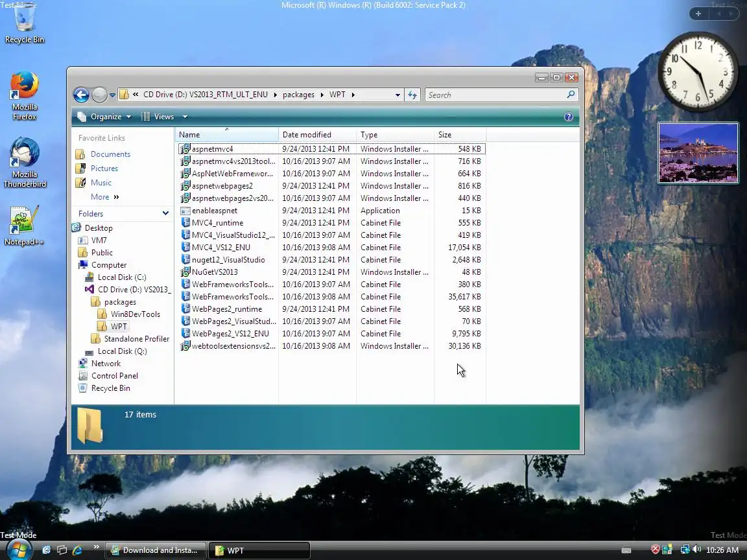
Task: Open the Recycle Bin desktop icon
Action: coord(24,21)
